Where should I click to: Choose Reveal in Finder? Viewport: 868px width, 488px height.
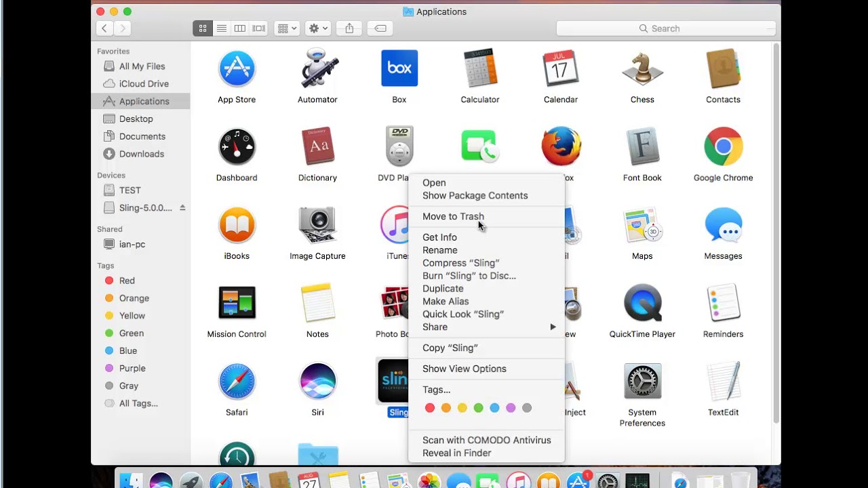click(x=456, y=453)
